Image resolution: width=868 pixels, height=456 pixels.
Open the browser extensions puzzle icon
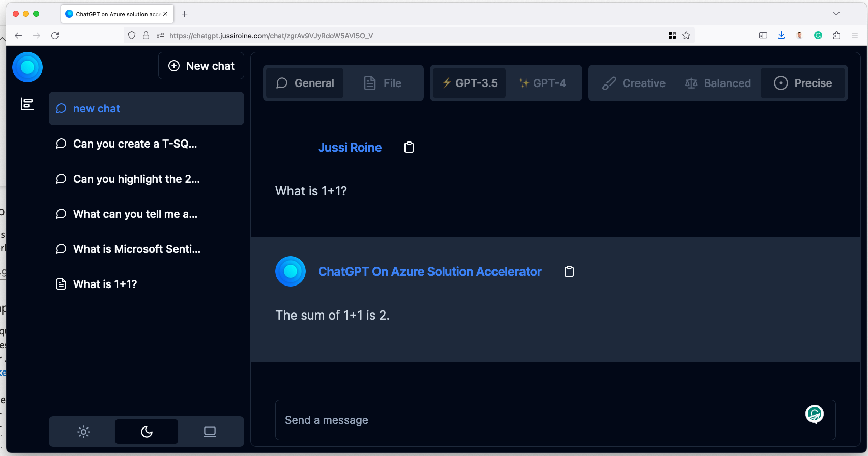tap(836, 35)
